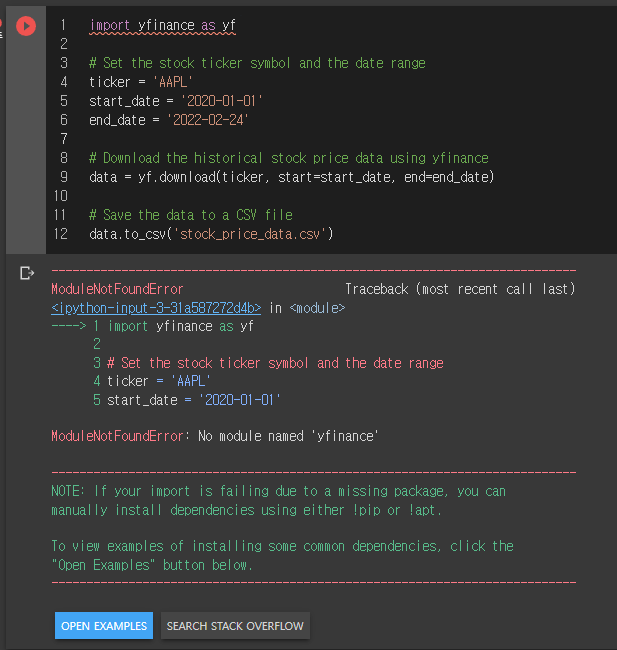
Task: Click the end_date = '2022-02-24' code line
Action: [169, 120]
